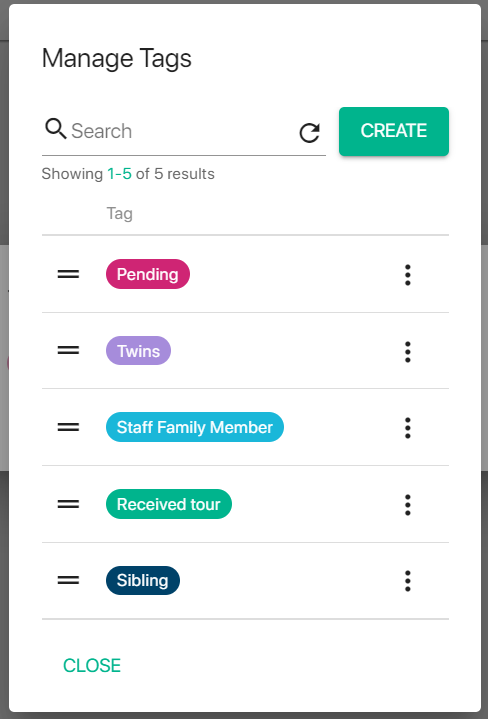Open the more options for Received tour
Image resolution: width=488 pixels, height=719 pixels.
pos(408,505)
